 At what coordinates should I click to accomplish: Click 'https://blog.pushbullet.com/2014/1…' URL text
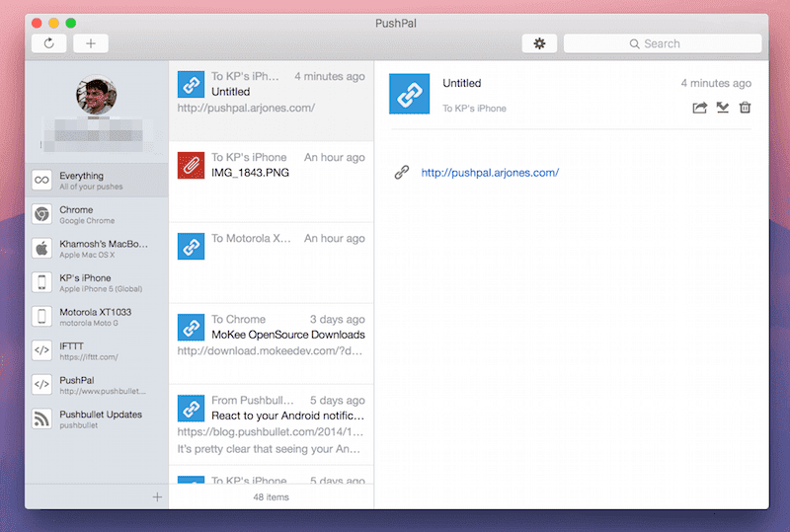click(x=270, y=431)
